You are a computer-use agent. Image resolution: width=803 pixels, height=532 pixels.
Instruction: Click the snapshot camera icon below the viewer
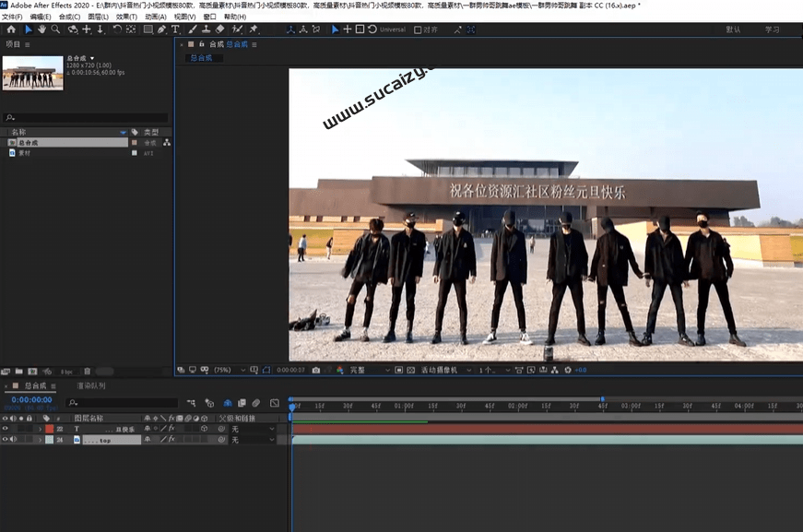click(x=316, y=370)
